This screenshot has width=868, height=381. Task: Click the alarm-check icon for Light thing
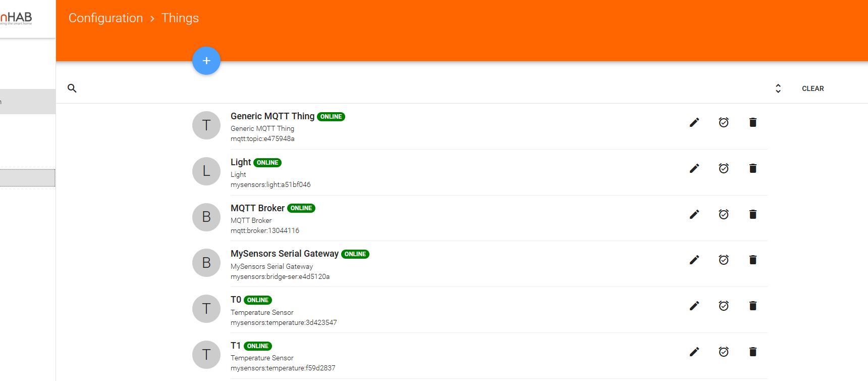click(724, 168)
